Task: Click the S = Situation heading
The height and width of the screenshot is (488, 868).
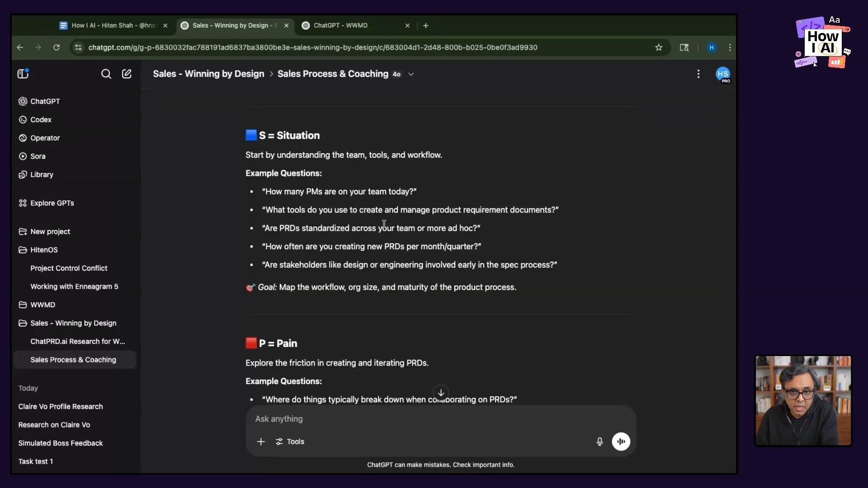Action: (x=283, y=136)
